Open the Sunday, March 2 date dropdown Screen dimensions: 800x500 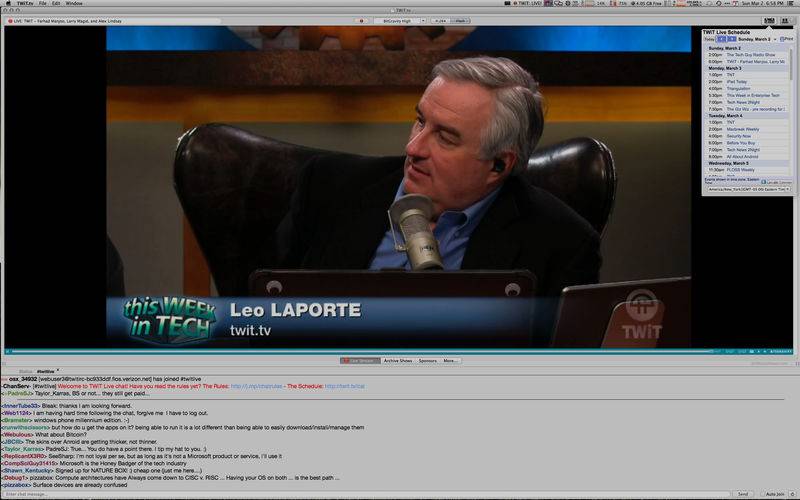[757, 39]
